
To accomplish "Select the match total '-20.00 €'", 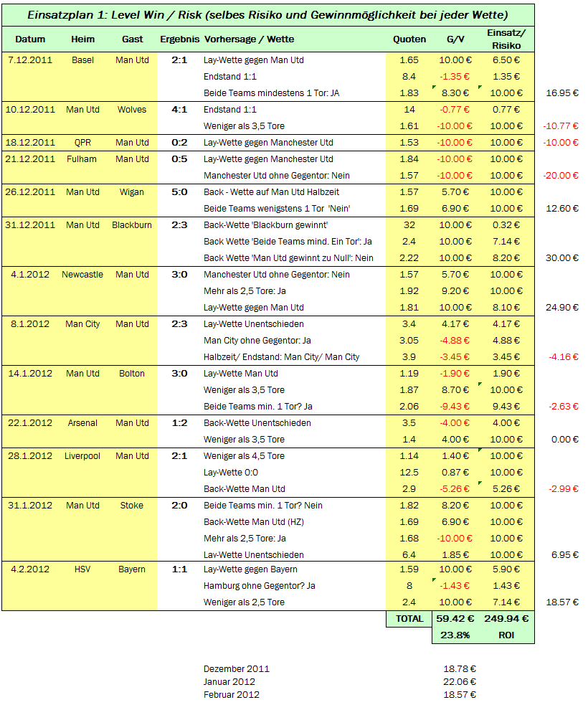I will click(x=561, y=176).
